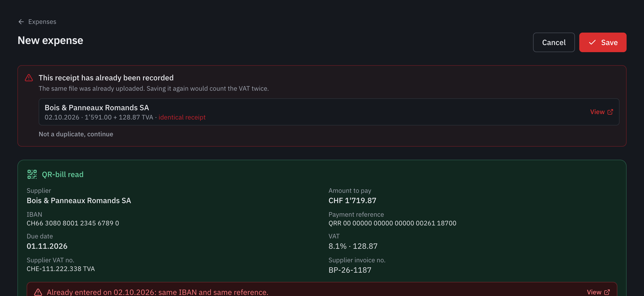
Task: Choose 'Not a duplicate, continue'
Action: coord(76,134)
